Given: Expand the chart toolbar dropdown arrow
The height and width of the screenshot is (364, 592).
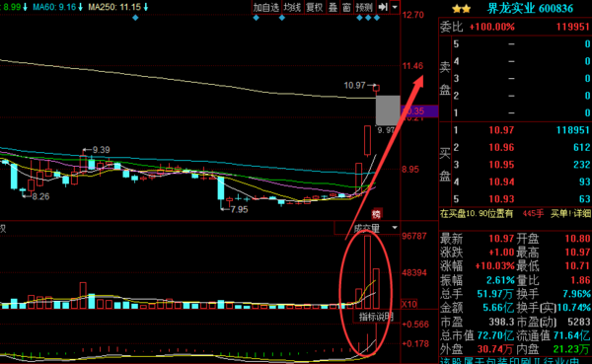Looking at the screenshot, I should [395, 7].
